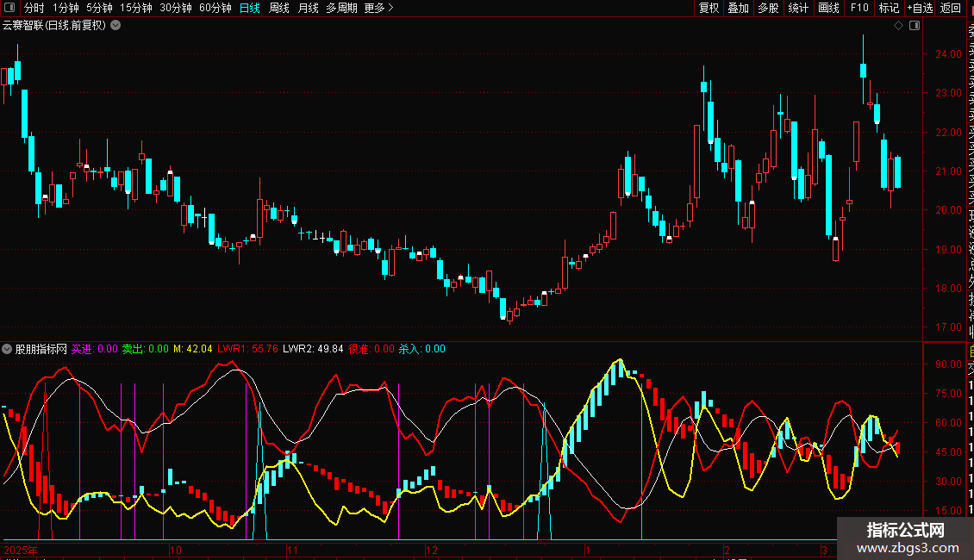Click the 叠加 overlay button

coord(739,8)
